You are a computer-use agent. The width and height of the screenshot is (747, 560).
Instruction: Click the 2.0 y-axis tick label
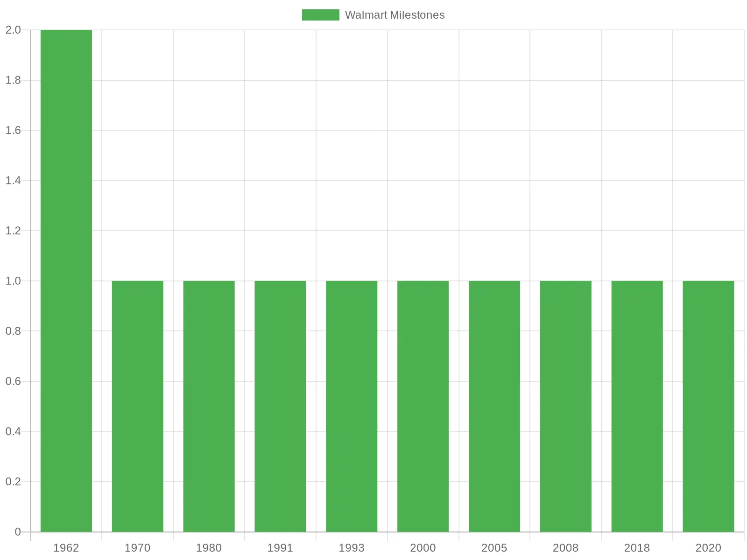click(13, 30)
